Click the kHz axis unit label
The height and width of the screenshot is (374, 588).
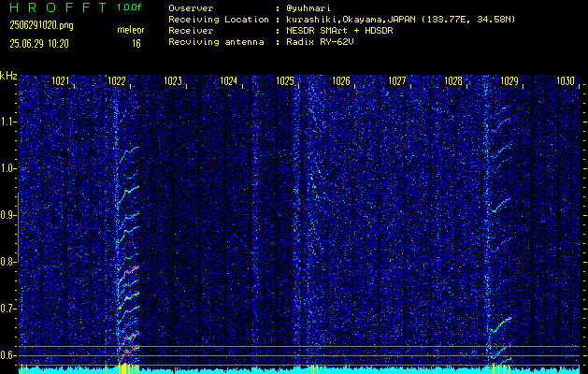tap(8, 76)
